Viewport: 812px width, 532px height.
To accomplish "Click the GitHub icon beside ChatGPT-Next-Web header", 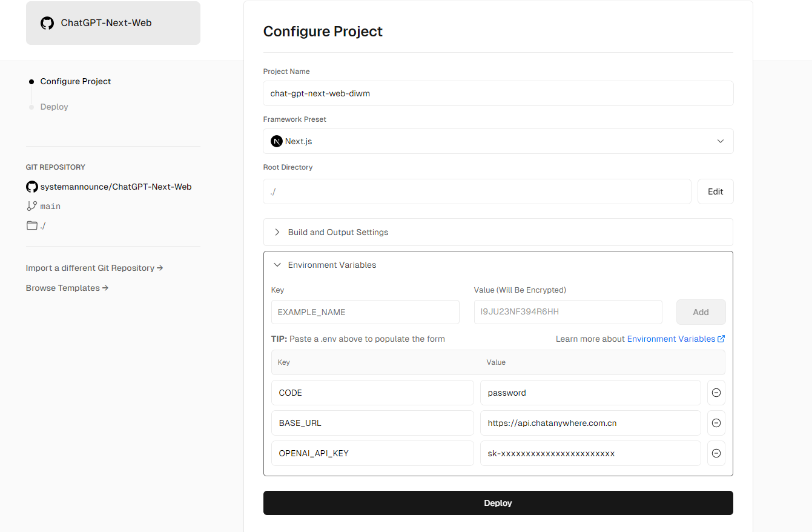I will (47, 23).
